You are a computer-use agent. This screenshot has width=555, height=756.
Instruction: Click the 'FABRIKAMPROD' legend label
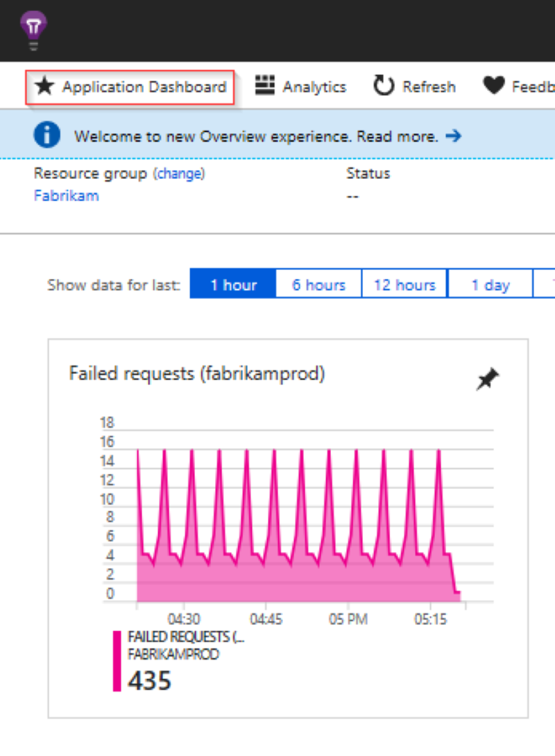click(x=173, y=654)
